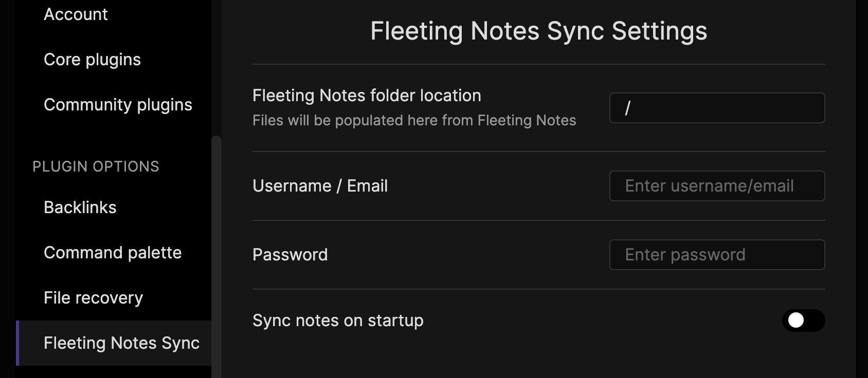868x378 pixels.
Task: Click the Username / Email label
Action: [320, 186]
